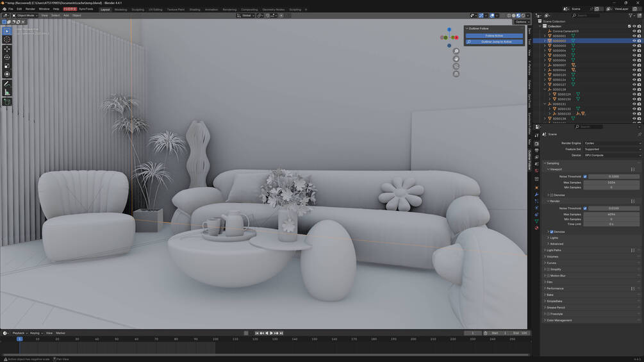Screen dimensions: 644x362
Task: Open the Object Mode dropdown
Action: [x=24, y=15]
